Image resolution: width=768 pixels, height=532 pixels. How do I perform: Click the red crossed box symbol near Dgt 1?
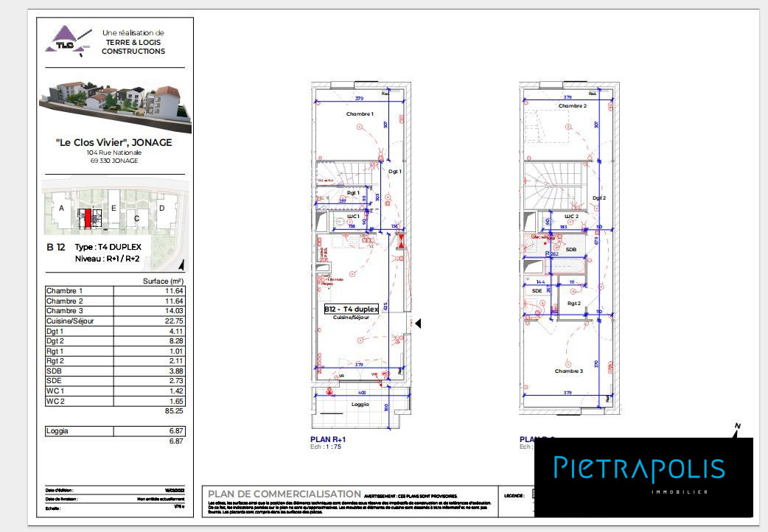(400, 241)
